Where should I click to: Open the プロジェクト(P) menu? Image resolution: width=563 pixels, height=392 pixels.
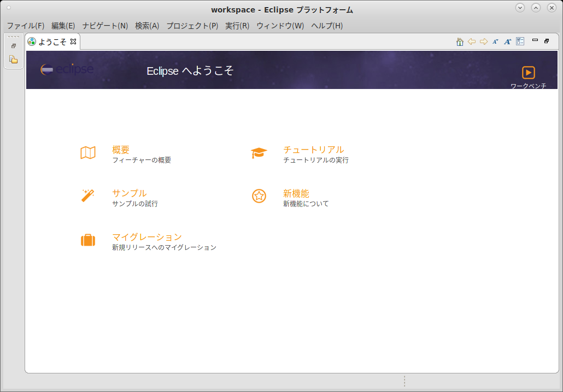pyautogui.click(x=192, y=26)
